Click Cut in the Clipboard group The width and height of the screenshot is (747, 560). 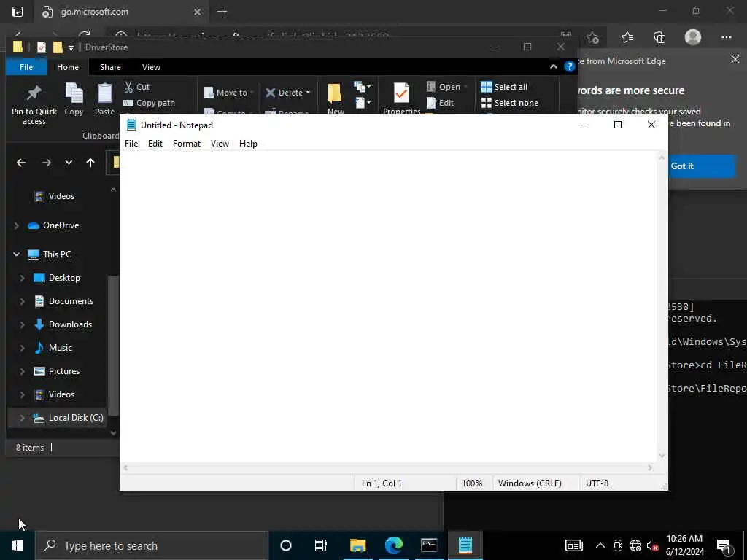pyautogui.click(x=136, y=87)
